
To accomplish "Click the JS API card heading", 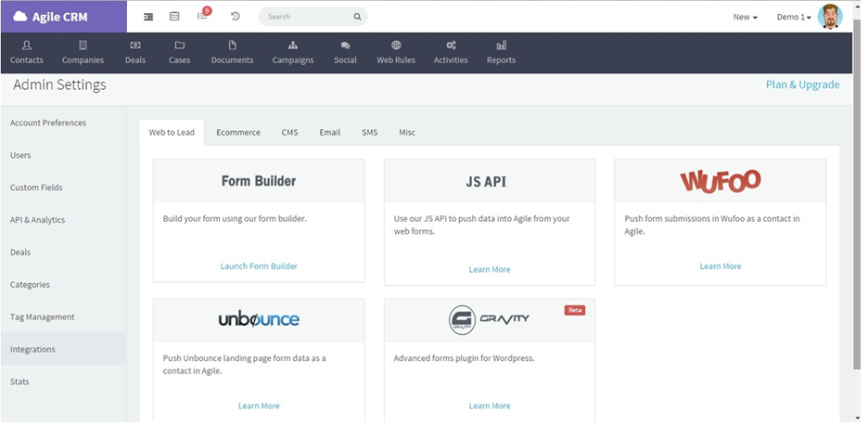I will point(486,182).
